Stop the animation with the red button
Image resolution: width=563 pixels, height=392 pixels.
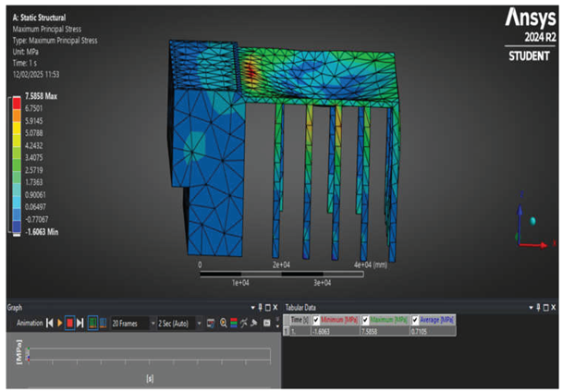click(x=70, y=323)
